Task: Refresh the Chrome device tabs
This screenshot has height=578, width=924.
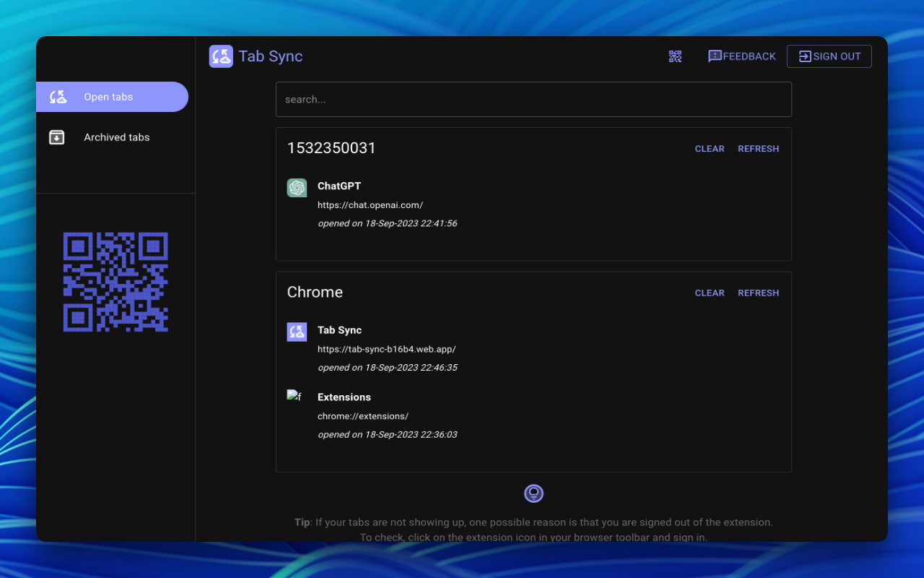Action: 758,293
